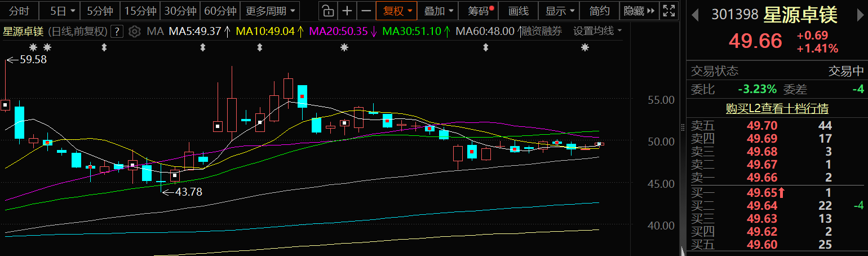Open the 复权 adjustment dropdown
Viewport: 868px width, 256px height.
[397, 11]
